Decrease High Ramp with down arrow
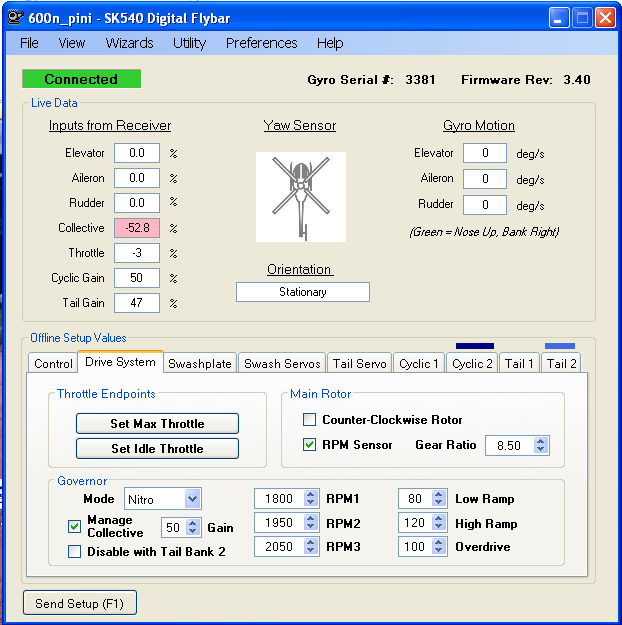622x625 pixels. [x=439, y=527]
